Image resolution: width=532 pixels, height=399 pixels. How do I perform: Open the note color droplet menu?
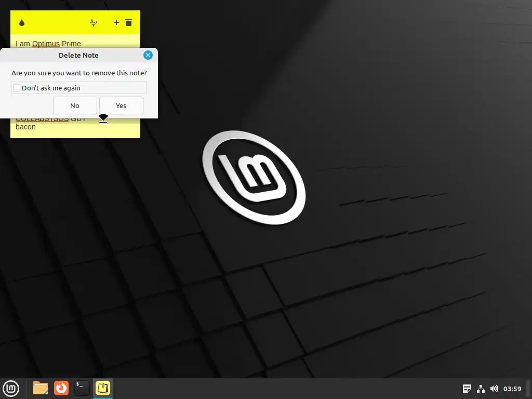(22, 23)
